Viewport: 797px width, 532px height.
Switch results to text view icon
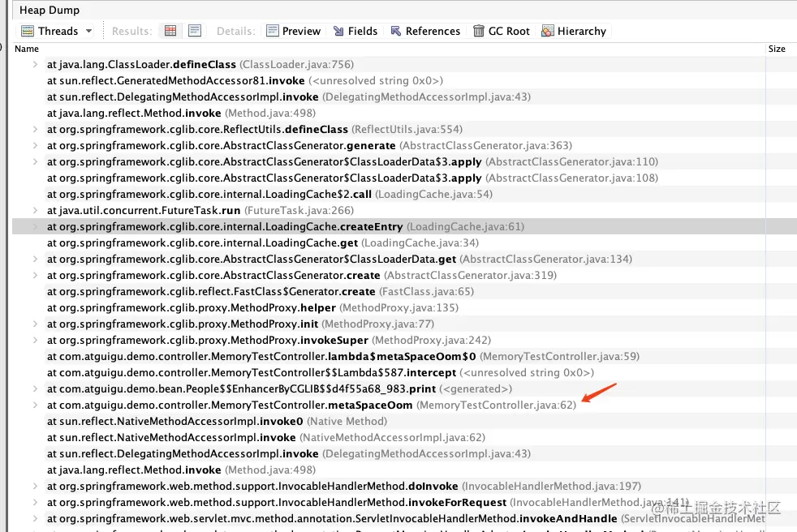click(195, 31)
